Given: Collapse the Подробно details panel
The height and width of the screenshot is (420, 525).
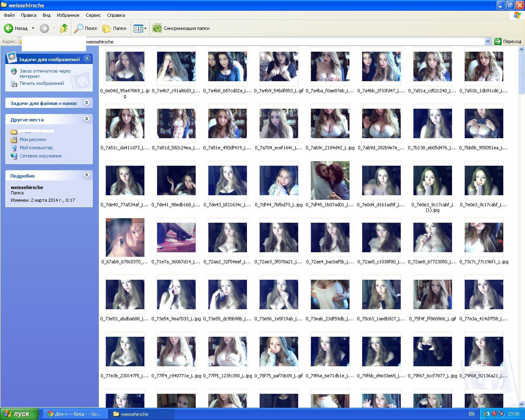Looking at the screenshot, I should 87,175.
